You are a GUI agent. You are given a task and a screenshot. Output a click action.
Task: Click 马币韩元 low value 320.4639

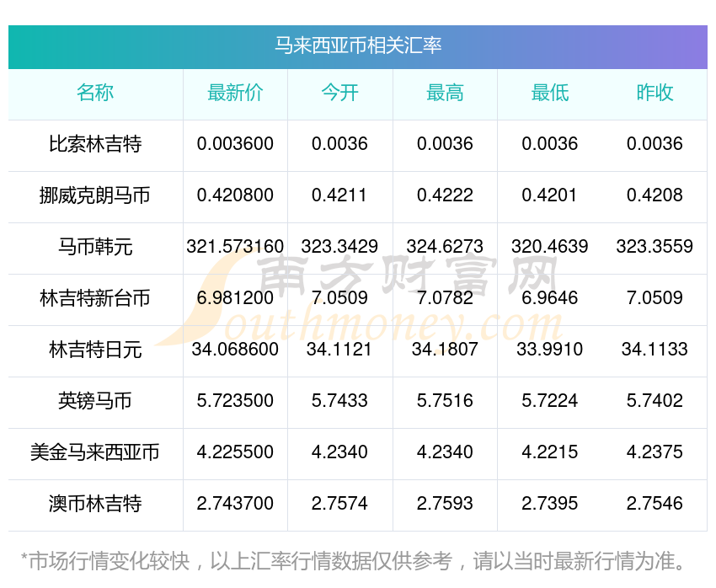550,247
